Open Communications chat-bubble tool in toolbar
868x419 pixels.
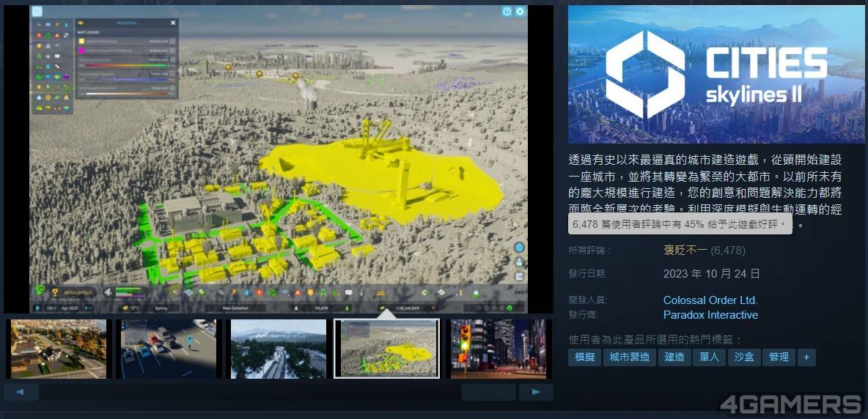tap(348, 292)
